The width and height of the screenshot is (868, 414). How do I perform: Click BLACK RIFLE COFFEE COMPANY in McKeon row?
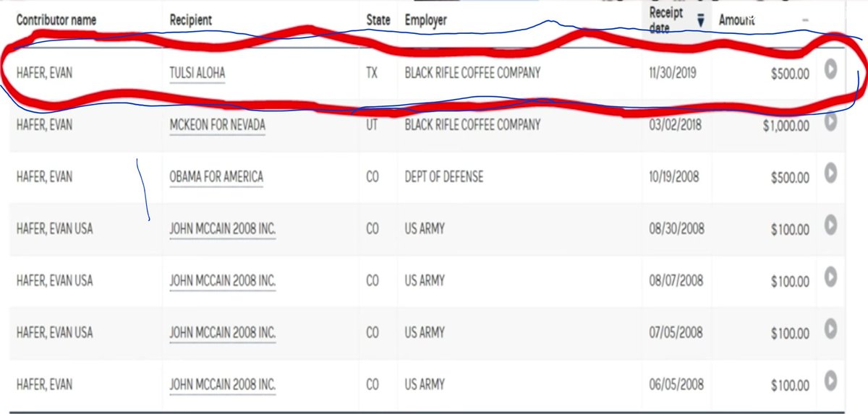(x=472, y=125)
